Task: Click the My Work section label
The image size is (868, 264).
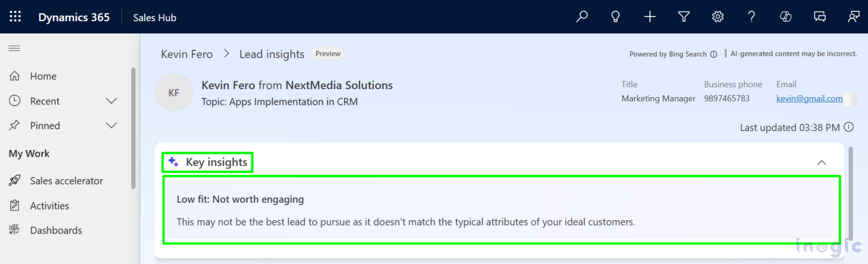Action: point(29,154)
